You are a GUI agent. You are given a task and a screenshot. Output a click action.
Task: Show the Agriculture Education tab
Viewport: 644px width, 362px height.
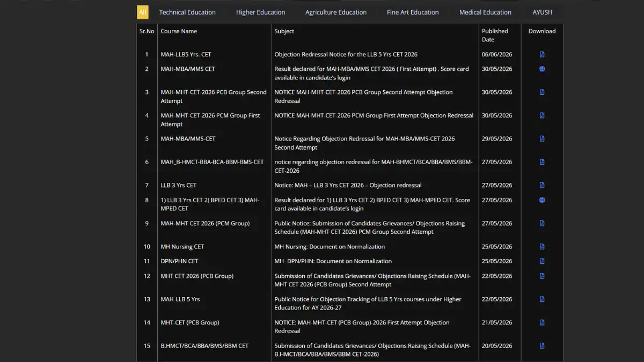pos(336,12)
